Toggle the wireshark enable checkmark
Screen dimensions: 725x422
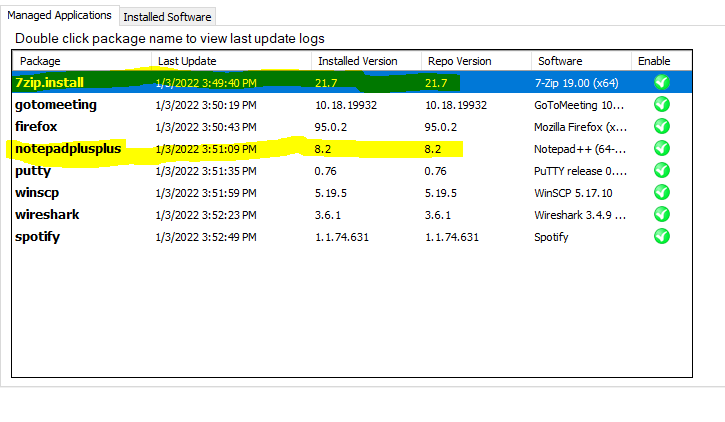[661, 214]
